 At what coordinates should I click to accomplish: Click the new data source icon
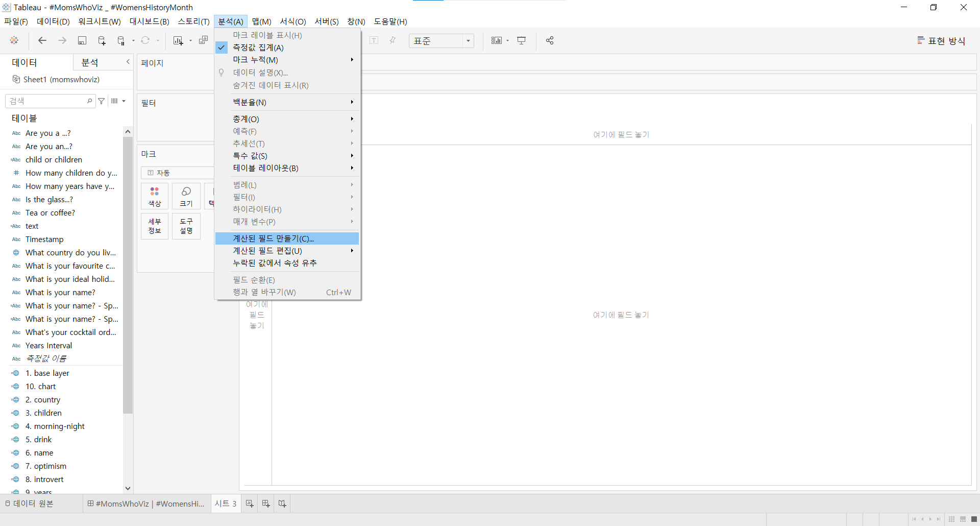click(102, 40)
